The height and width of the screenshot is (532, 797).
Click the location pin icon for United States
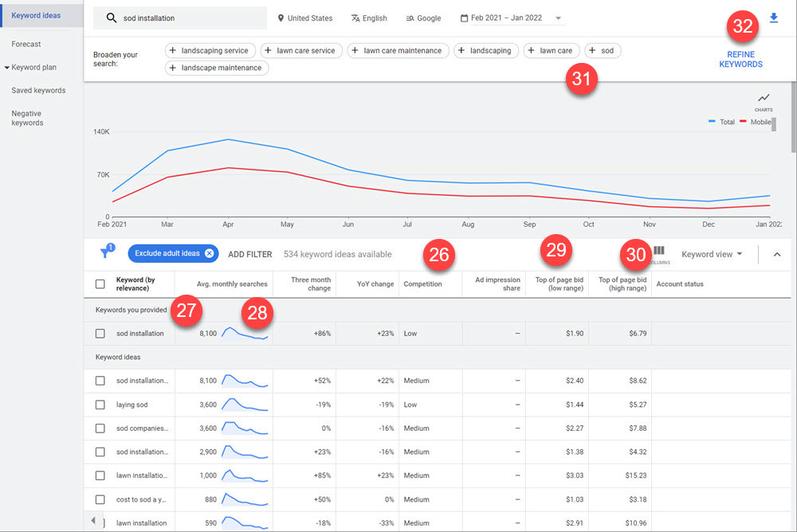click(281, 18)
